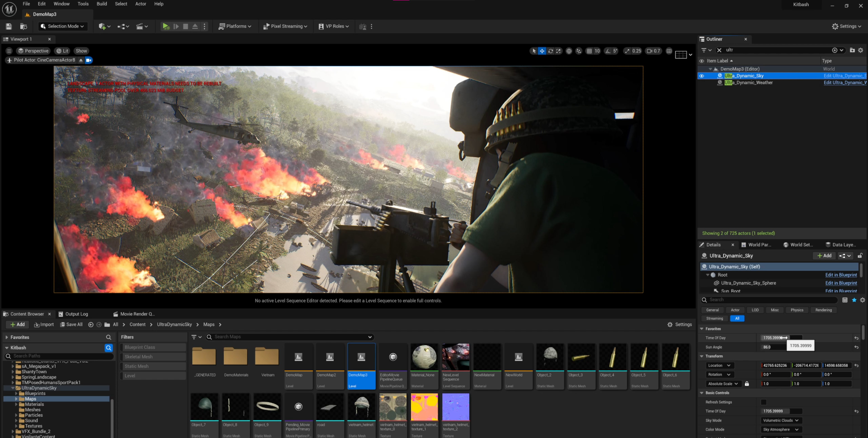Open the VP Roles dropdown
This screenshot has width=868, height=438.
(x=334, y=26)
